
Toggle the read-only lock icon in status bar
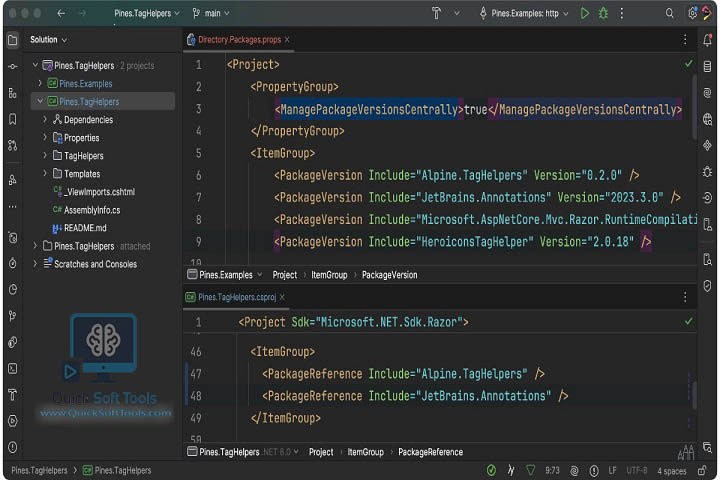pyautogui.click(x=702, y=470)
